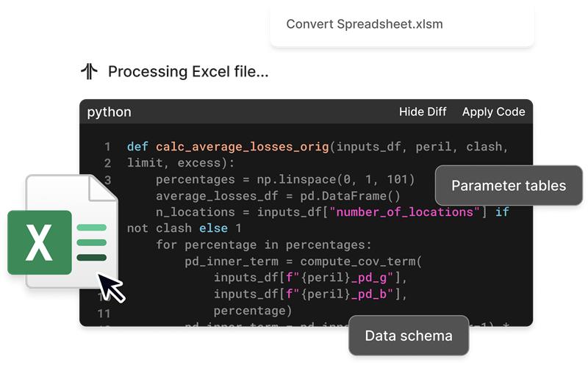Image resolution: width=588 pixels, height=365 pixels.
Task: Click line number 2 in the gutter
Action: pyautogui.click(x=107, y=163)
